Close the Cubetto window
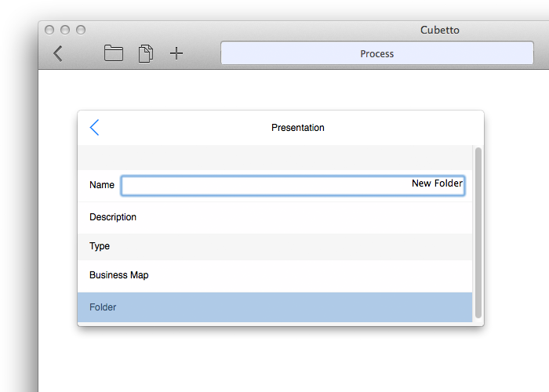549x392 pixels. coord(49,30)
